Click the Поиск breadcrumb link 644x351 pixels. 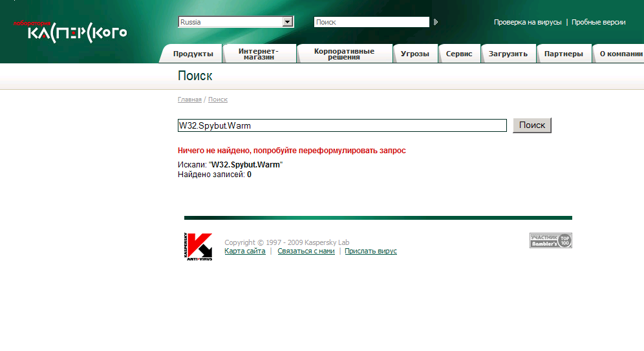(x=218, y=100)
